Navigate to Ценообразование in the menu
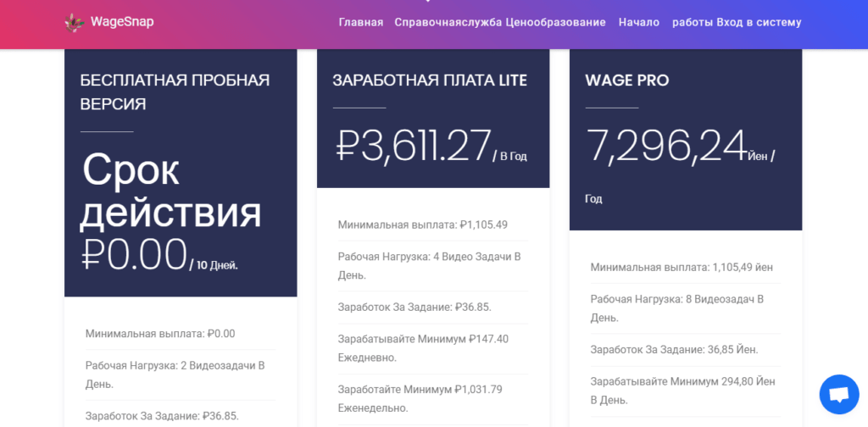The height and width of the screenshot is (427, 868). tap(556, 23)
